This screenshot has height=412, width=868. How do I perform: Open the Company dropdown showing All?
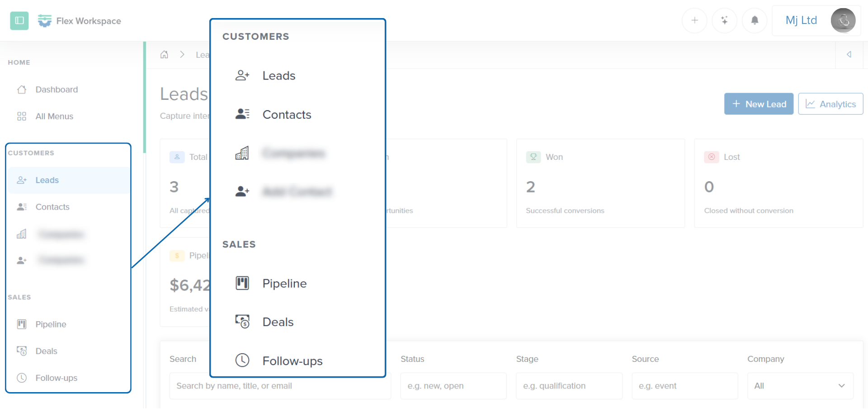[800, 385]
